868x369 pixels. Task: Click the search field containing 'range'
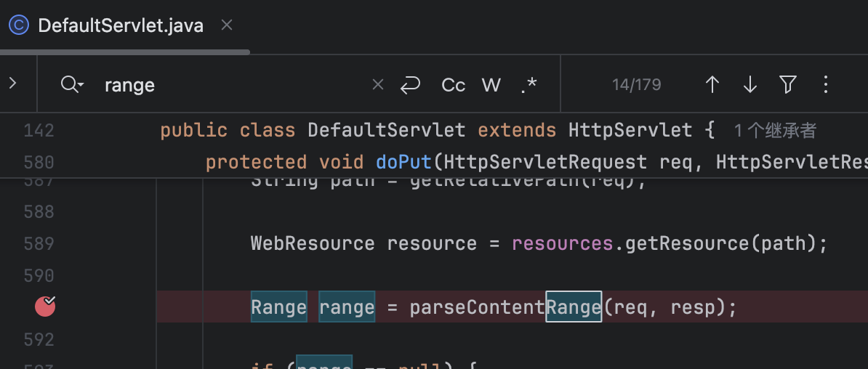click(233, 85)
